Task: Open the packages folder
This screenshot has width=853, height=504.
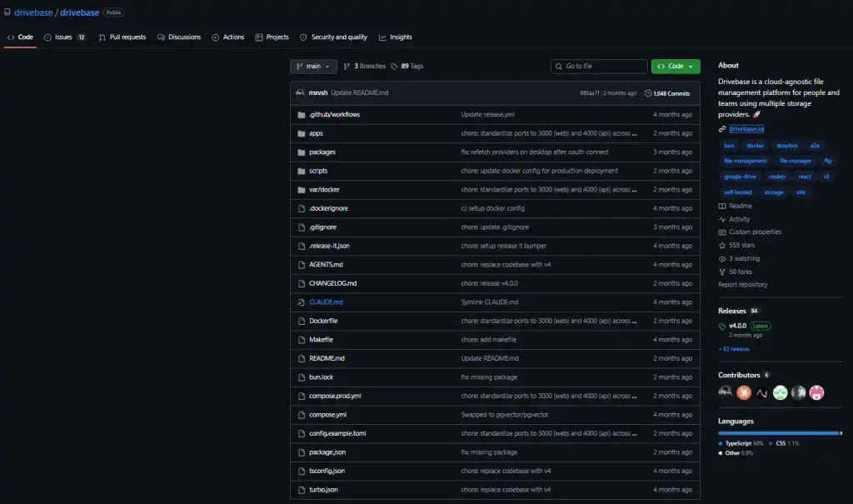Action: [x=322, y=152]
